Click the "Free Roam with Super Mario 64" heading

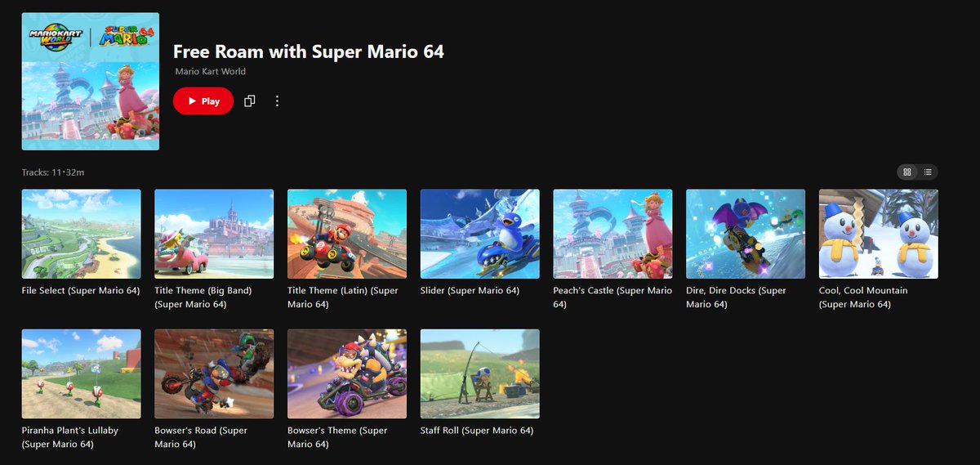(309, 51)
